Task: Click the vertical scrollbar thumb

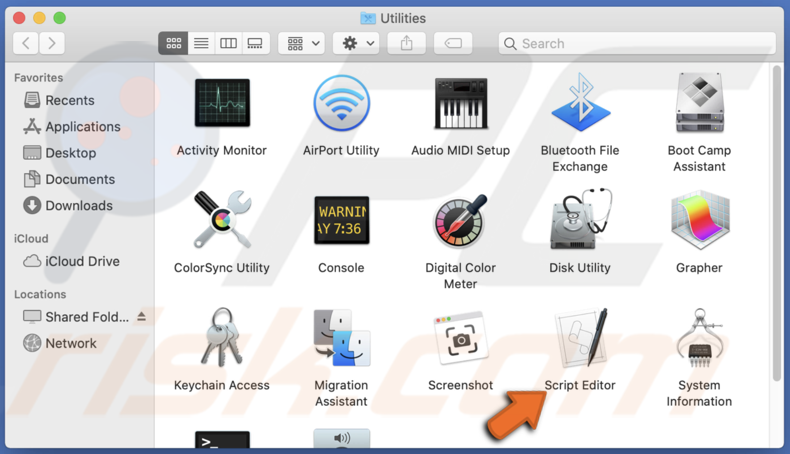Action: 777,223
